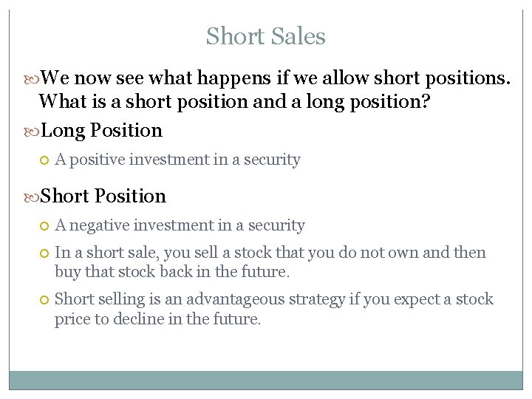
Task: Click the text 'A negative investment in a security'
Action: pos(180,225)
